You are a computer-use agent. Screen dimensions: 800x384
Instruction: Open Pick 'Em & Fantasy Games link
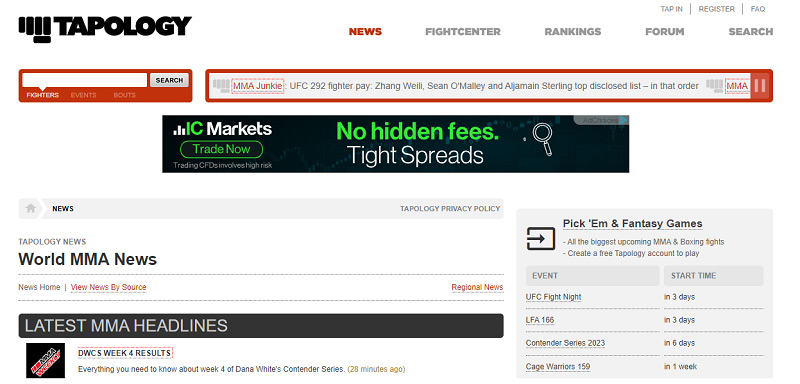[x=633, y=223]
